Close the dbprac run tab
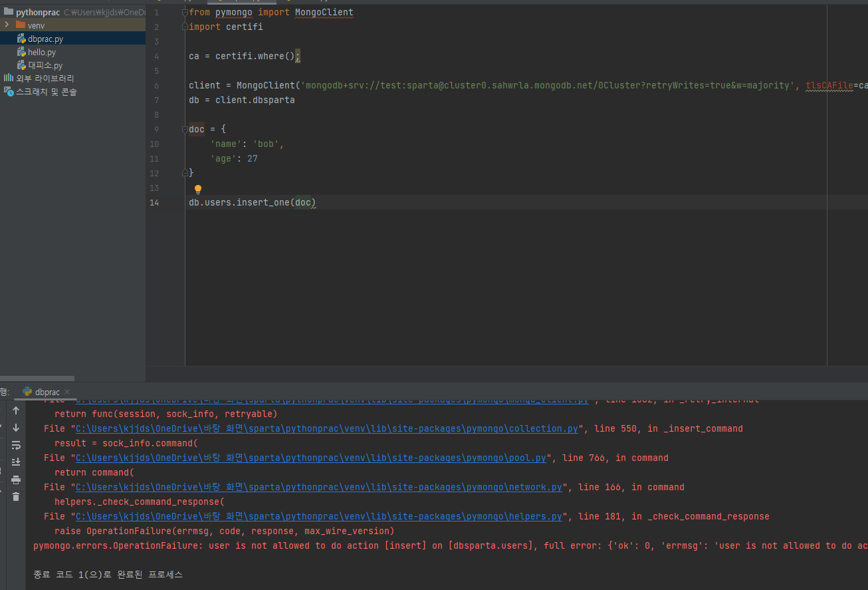The image size is (868, 590). pyautogui.click(x=68, y=392)
